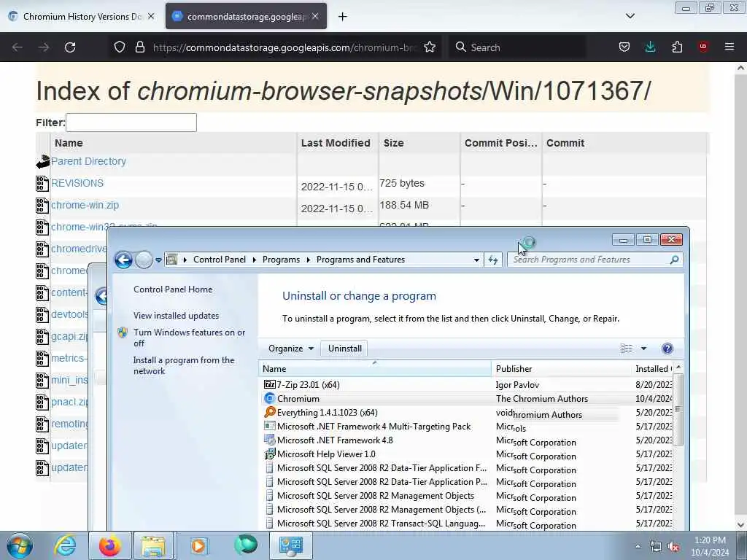
Task: Select the commondatastorage.googleapis tab
Action: (x=247, y=16)
